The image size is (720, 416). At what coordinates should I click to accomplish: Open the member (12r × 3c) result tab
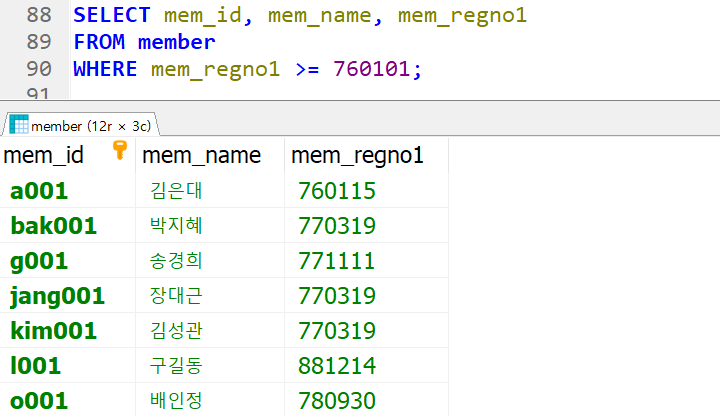(80, 125)
